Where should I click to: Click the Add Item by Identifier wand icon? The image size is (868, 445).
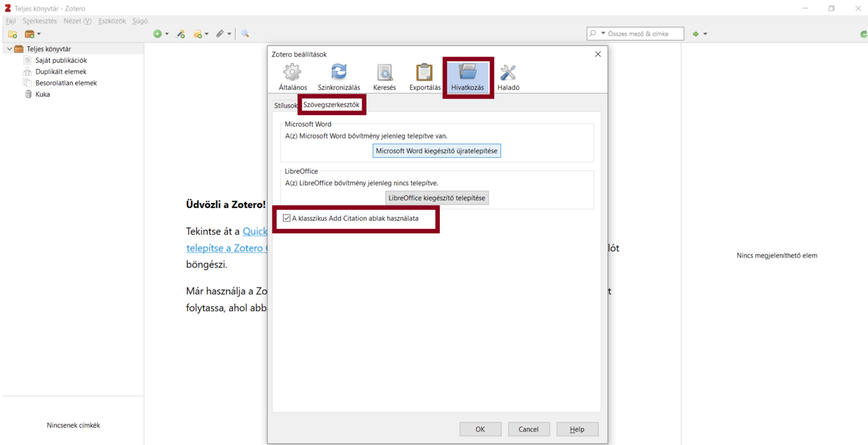(x=181, y=34)
